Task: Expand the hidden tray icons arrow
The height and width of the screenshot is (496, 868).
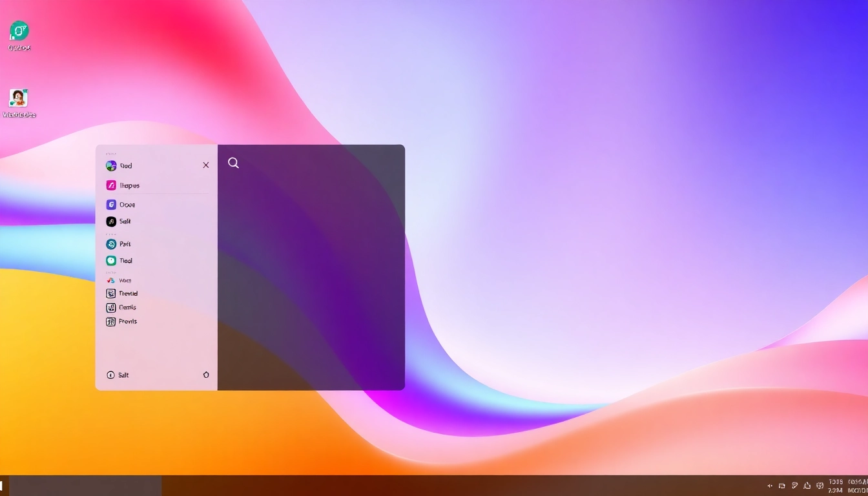Action: click(x=770, y=486)
